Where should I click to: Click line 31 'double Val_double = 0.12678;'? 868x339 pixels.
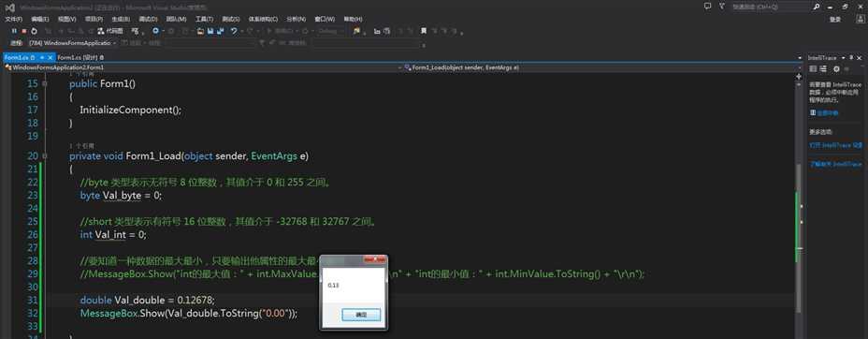[x=147, y=301]
